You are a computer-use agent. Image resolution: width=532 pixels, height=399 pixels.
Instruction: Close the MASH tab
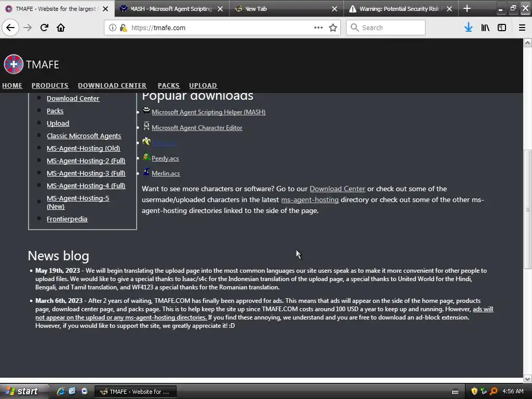tap(220, 9)
